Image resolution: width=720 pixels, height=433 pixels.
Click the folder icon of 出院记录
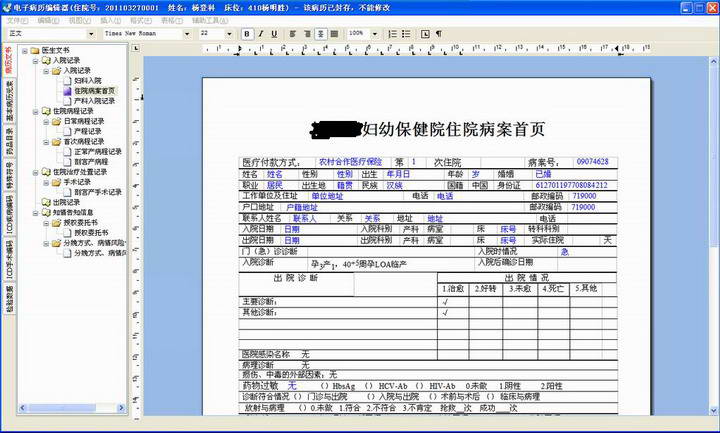click(46, 202)
